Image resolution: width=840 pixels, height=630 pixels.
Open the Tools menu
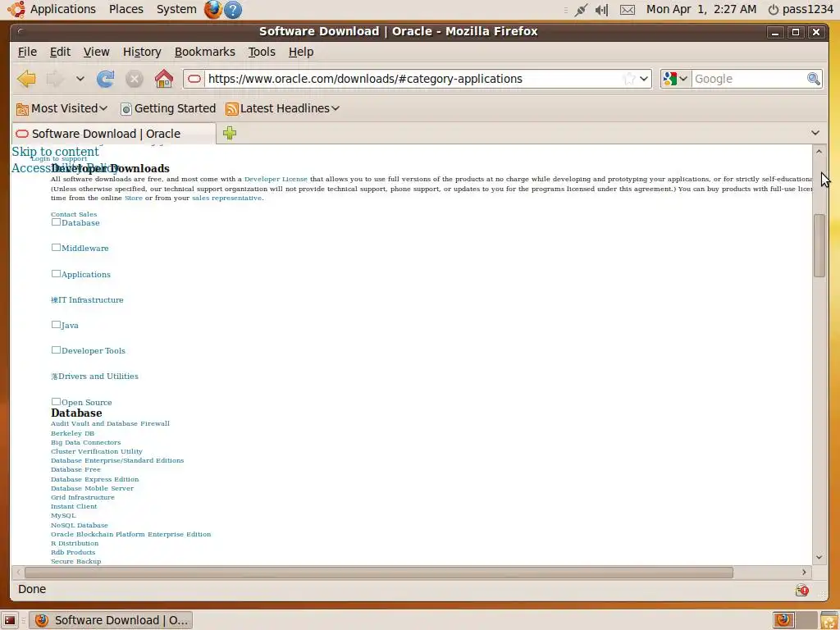[262, 52]
